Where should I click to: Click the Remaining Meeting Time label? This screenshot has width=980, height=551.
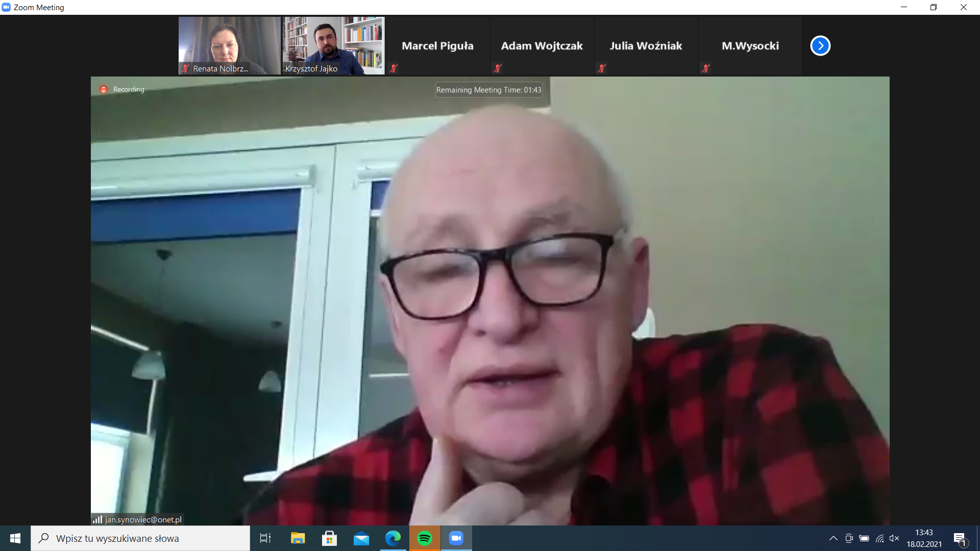(488, 90)
